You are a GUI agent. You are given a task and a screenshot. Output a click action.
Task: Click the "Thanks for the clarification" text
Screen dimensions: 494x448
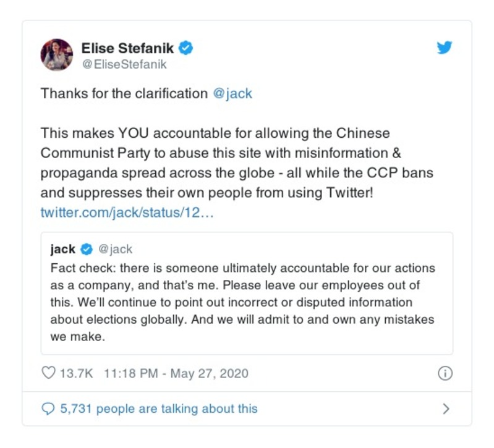pyautogui.click(x=124, y=94)
